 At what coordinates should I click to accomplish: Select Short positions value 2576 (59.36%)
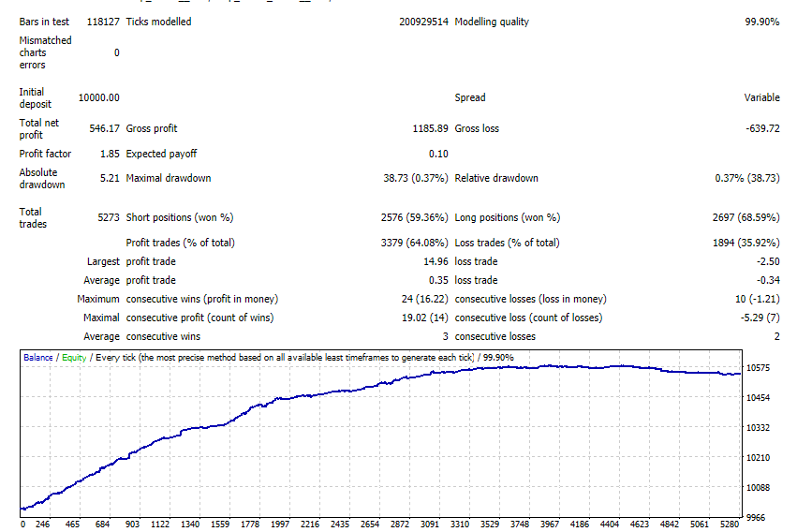coord(414,217)
